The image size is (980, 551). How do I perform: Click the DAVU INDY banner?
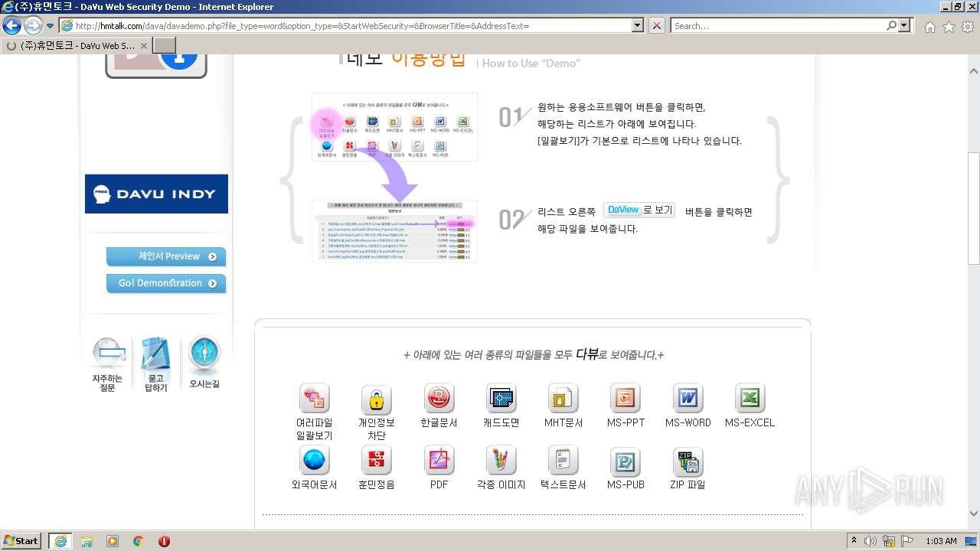(156, 194)
